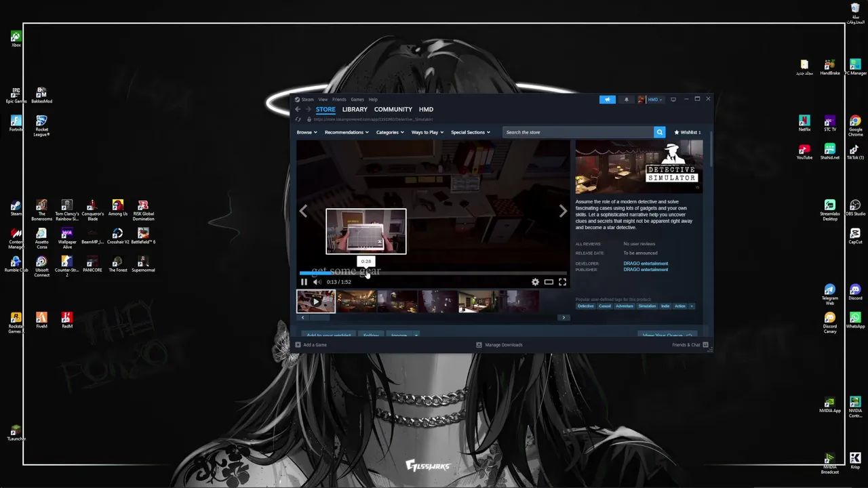868x488 pixels.
Task: Expand the Categories dropdown
Action: click(x=390, y=132)
